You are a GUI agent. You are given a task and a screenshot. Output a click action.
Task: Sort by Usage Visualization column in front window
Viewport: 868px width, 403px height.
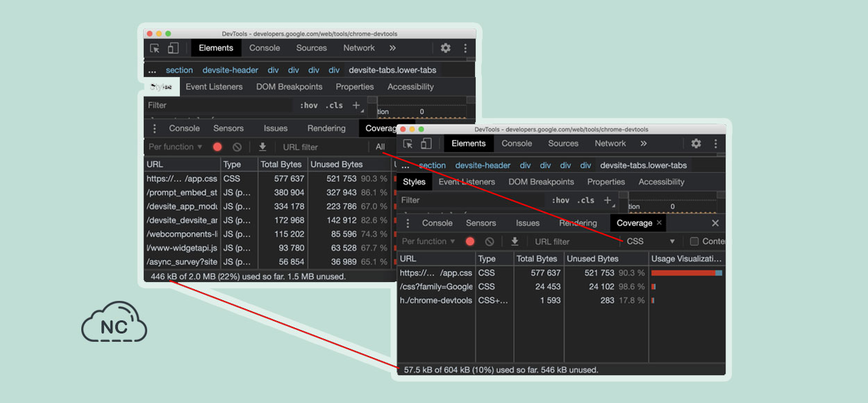[x=687, y=259]
